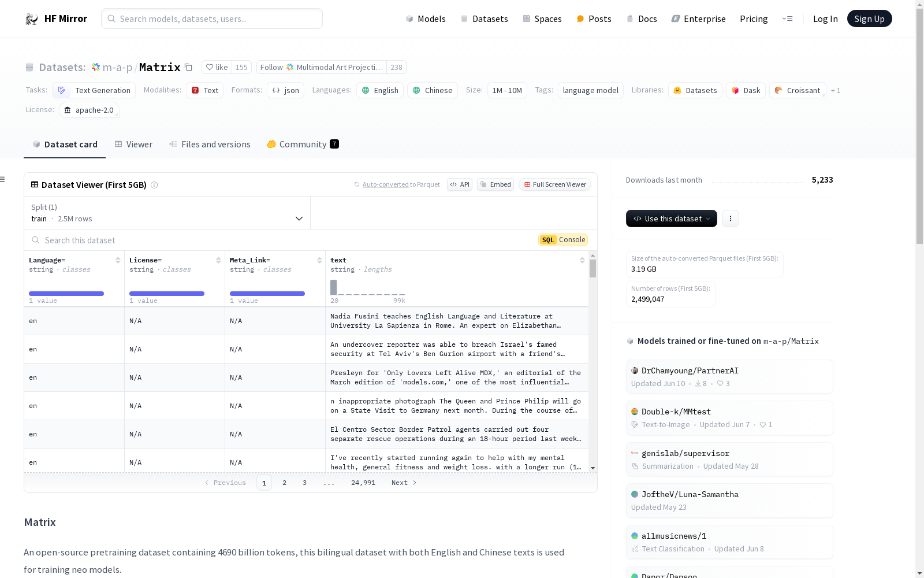
Task: Go to Datasets in the top navigation
Action: click(x=484, y=18)
